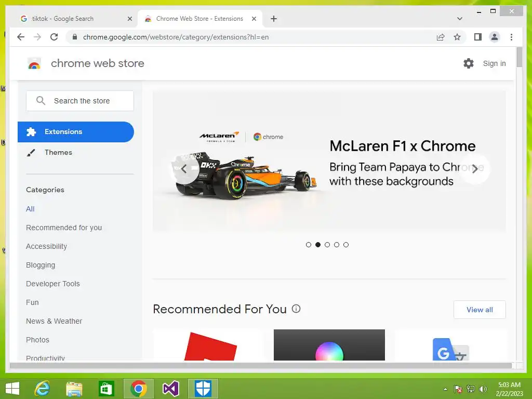Bookmark this tab with the star icon
This screenshot has height=399, width=532.
coord(457,37)
